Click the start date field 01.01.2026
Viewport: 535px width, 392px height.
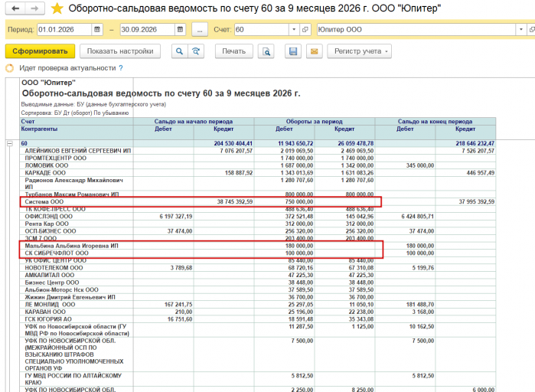click(64, 29)
